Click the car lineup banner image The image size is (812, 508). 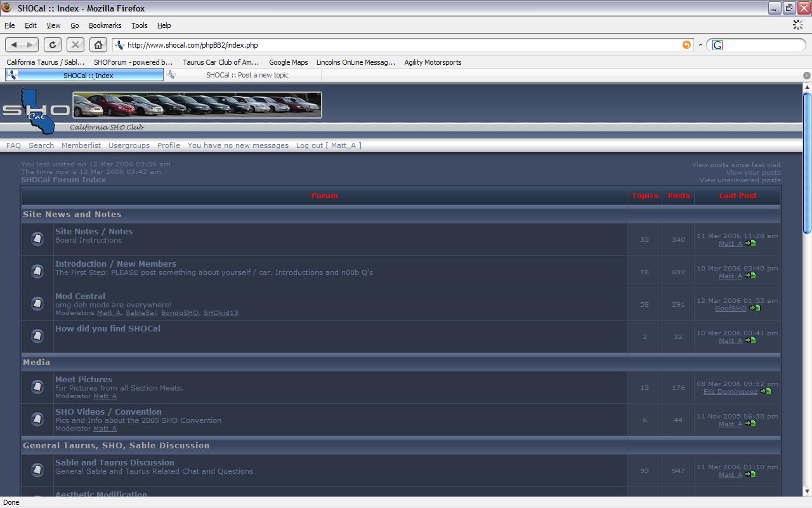tap(197, 105)
